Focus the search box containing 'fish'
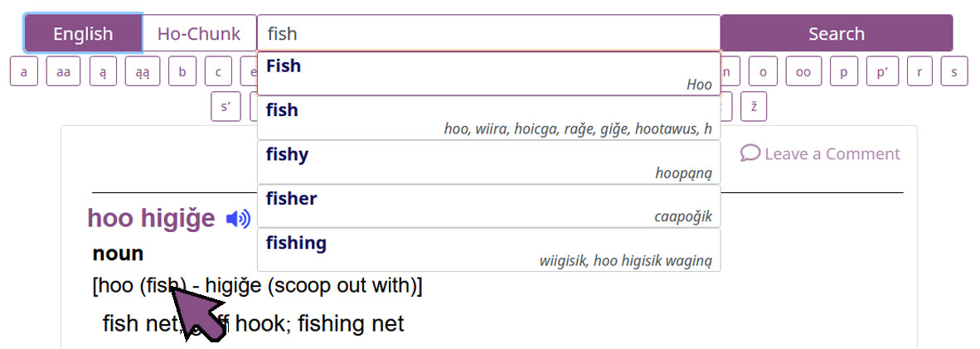980x349 pixels. click(x=488, y=34)
